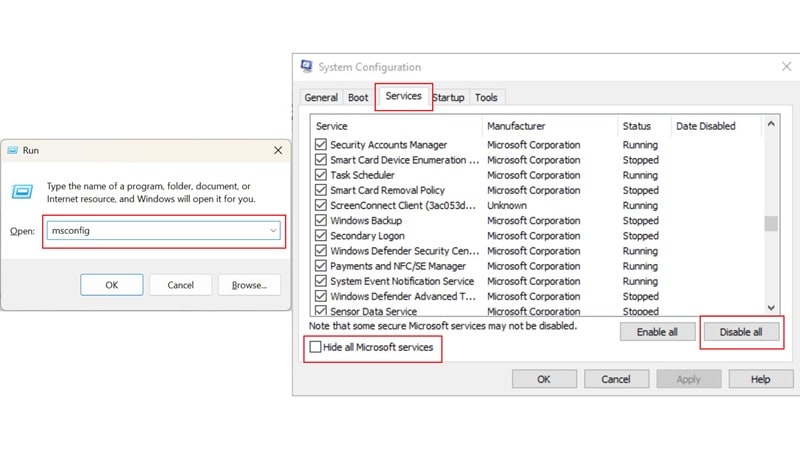This screenshot has height=450, width=800.
Task: Expand the Open combo box dropdown arrow
Action: pyautogui.click(x=273, y=231)
